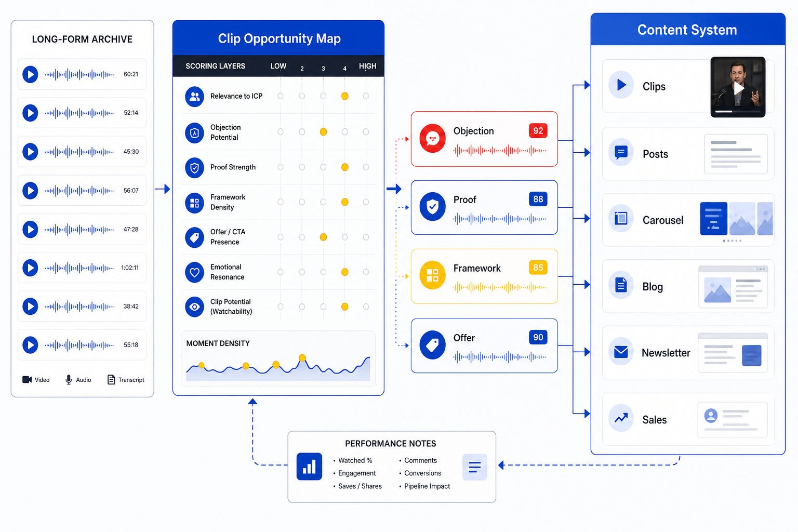Click the Sales trend arrow icon
This screenshot has height=532, width=798.
tap(621, 418)
